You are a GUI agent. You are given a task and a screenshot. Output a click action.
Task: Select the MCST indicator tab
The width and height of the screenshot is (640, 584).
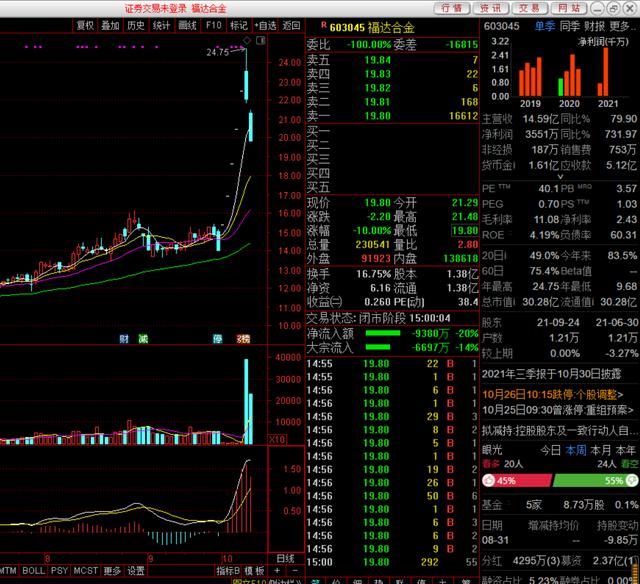86,570
